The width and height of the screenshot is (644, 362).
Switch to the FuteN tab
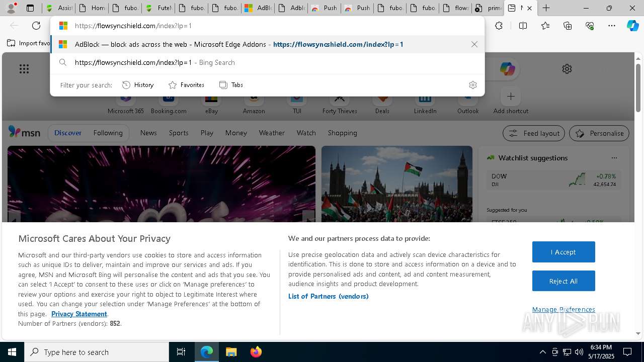158,8
